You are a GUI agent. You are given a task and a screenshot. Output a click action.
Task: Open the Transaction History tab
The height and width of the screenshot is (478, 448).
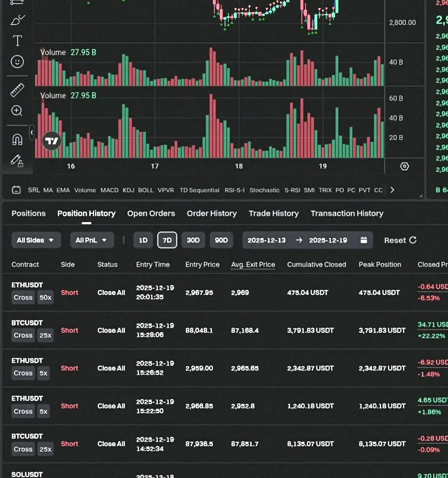click(x=347, y=213)
